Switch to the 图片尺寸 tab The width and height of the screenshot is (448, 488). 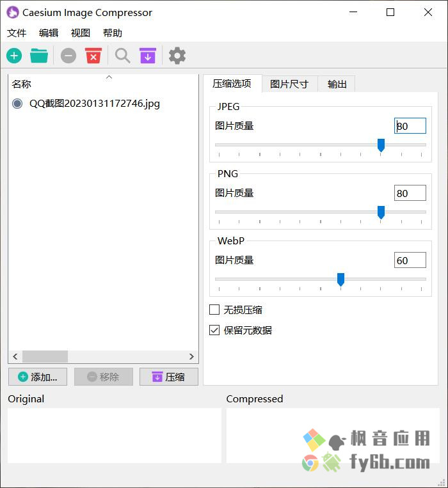(289, 84)
